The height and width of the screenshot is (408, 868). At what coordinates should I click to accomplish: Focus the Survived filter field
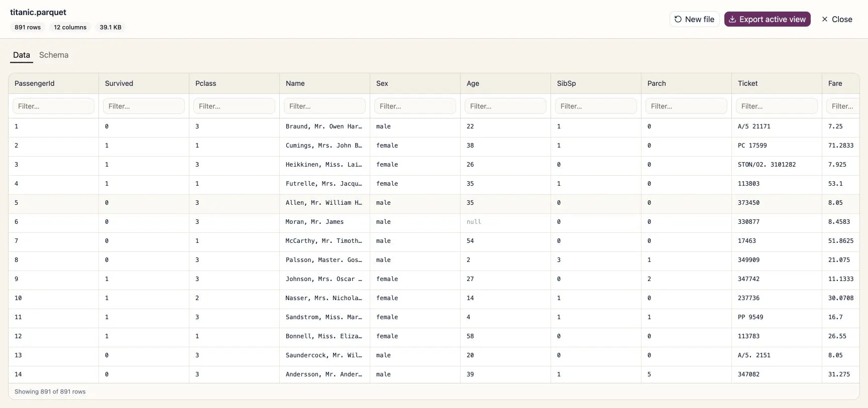coord(144,106)
